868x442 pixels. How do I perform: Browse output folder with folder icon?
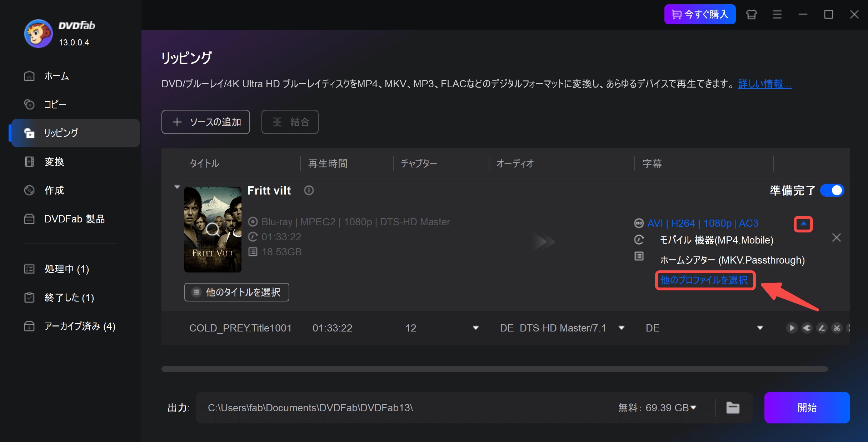(733, 408)
